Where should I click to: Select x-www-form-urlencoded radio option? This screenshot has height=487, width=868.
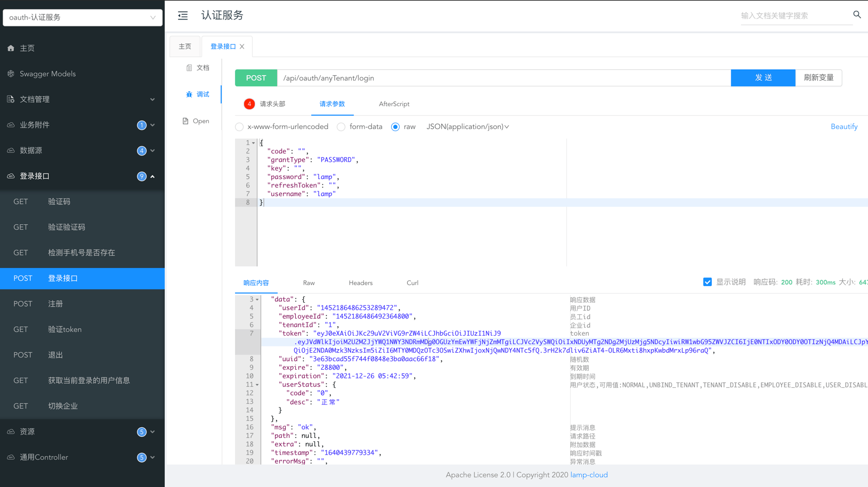coord(239,127)
